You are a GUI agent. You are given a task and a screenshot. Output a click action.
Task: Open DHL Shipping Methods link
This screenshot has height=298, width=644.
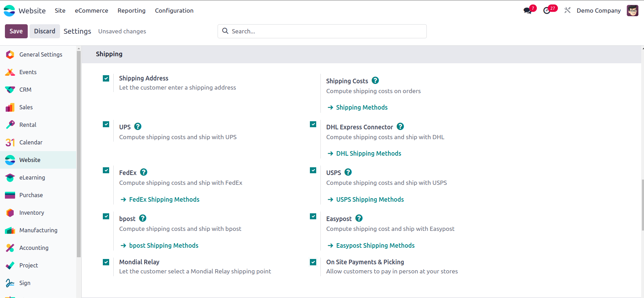369,154
